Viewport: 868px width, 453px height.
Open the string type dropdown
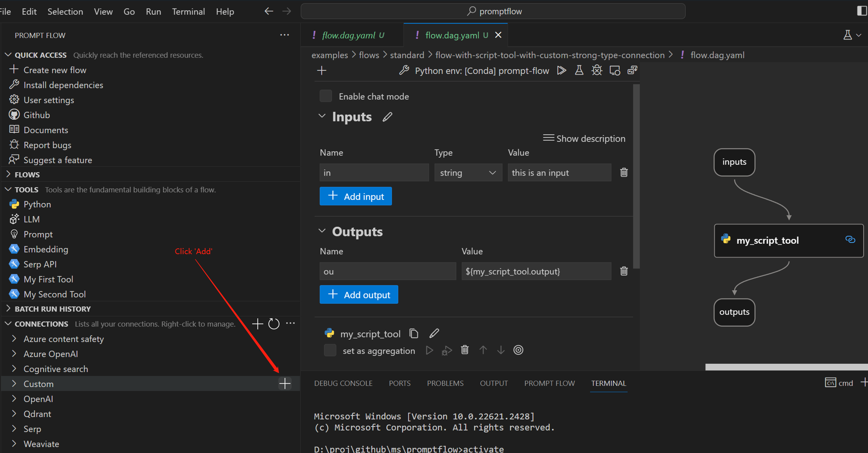pos(468,173)
